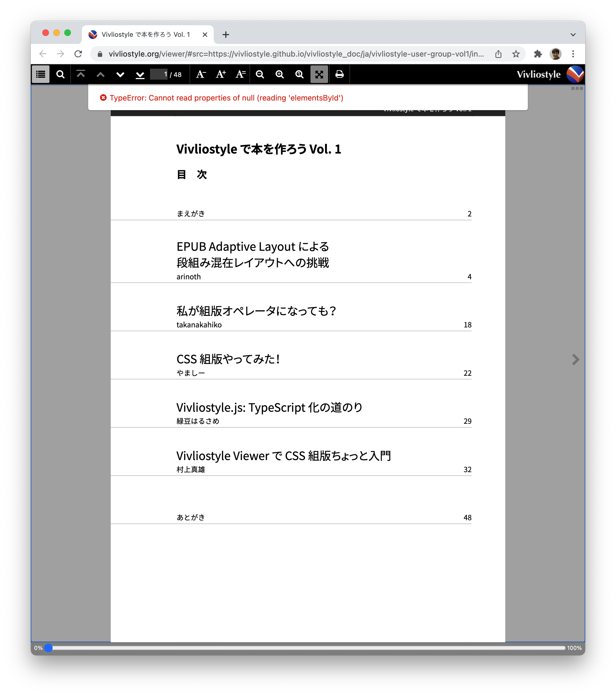Advance to the next page
The height and width of the screenshot is (696, 616).
[x=120, y=74]
